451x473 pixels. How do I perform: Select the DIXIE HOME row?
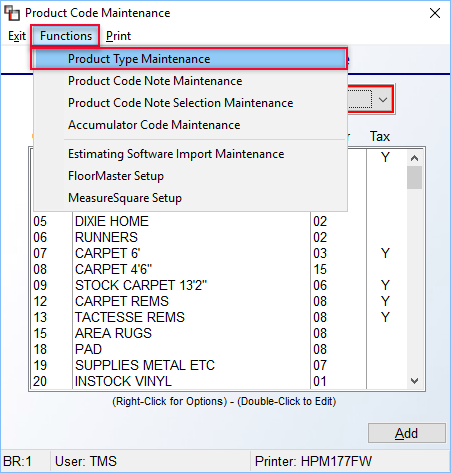pyautogui.click(x=219, y=221)
